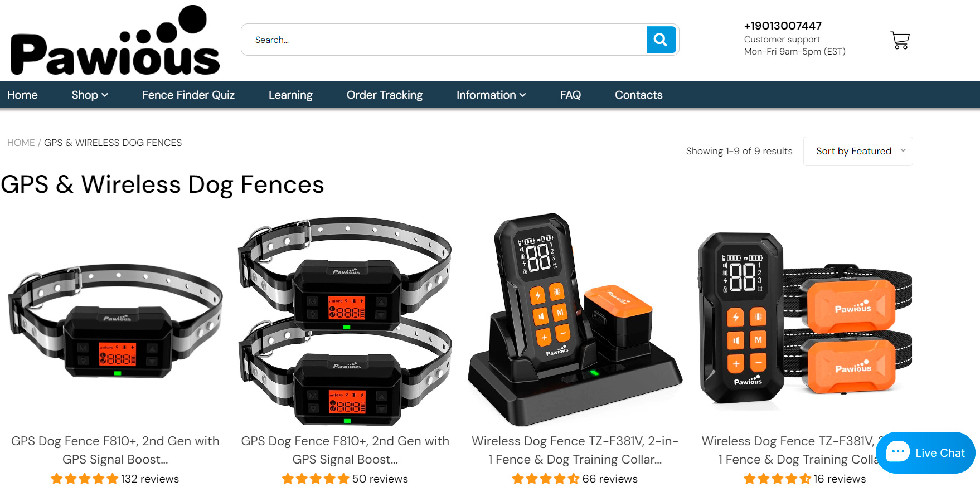Open the Live Chat bubble
The image size is (980, 487).
(925, 452)
